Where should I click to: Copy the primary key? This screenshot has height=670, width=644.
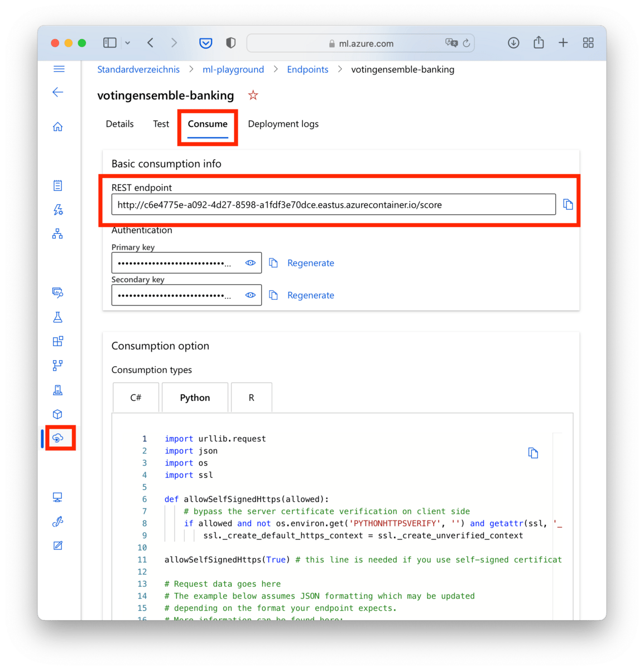coord(273,262)
